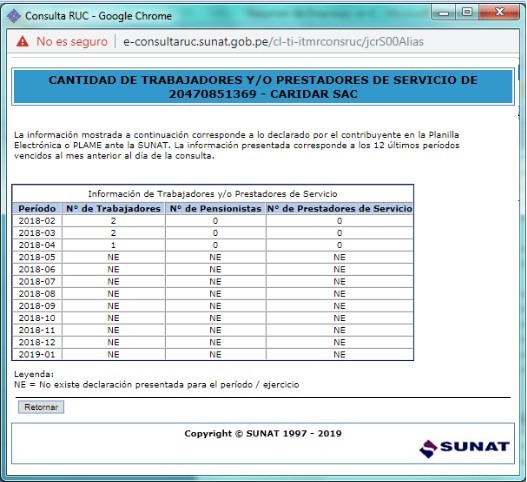Click workers NE cell for 2018-12

(113, 342)
